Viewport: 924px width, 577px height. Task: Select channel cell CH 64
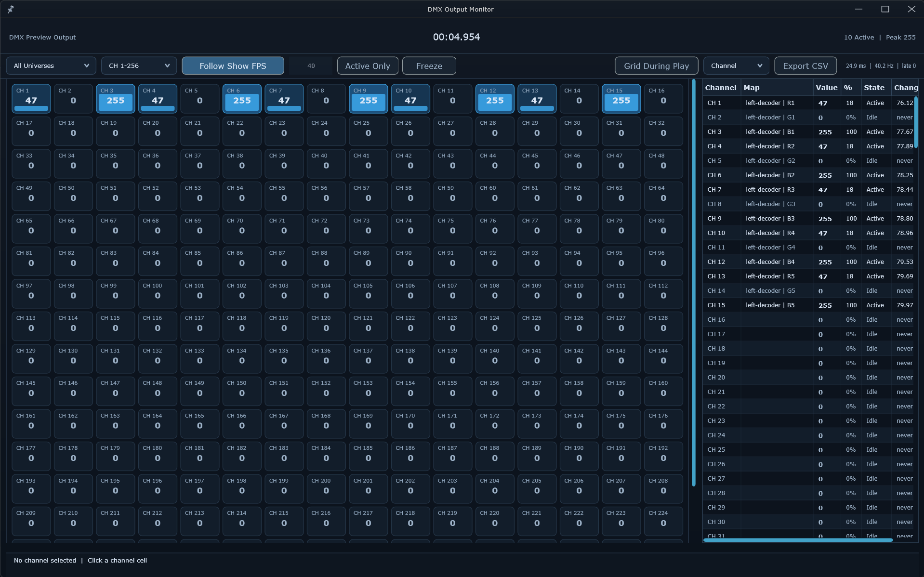point(663,196)
